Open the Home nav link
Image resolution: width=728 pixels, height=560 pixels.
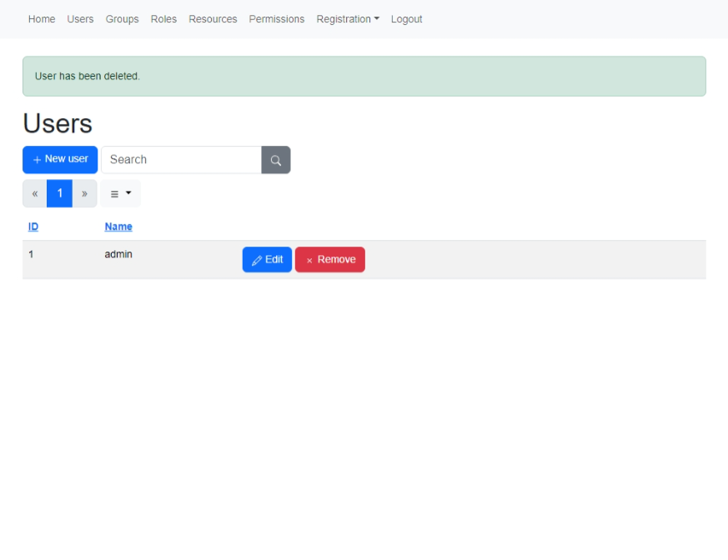[42, 19]
